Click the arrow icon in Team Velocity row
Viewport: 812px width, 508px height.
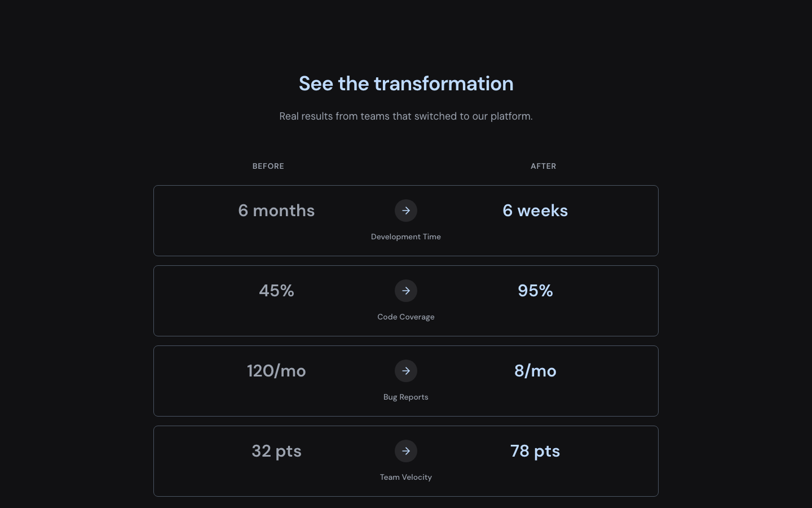406,451
